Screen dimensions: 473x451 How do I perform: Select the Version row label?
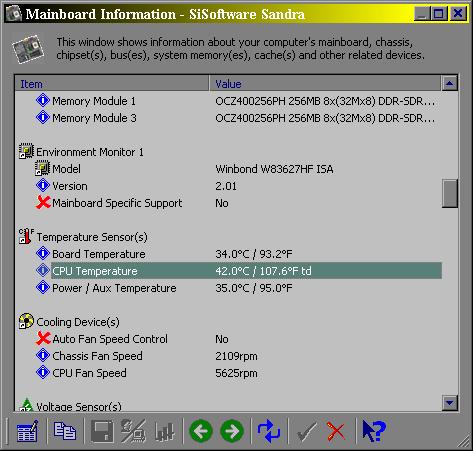(x=70, y=186)
